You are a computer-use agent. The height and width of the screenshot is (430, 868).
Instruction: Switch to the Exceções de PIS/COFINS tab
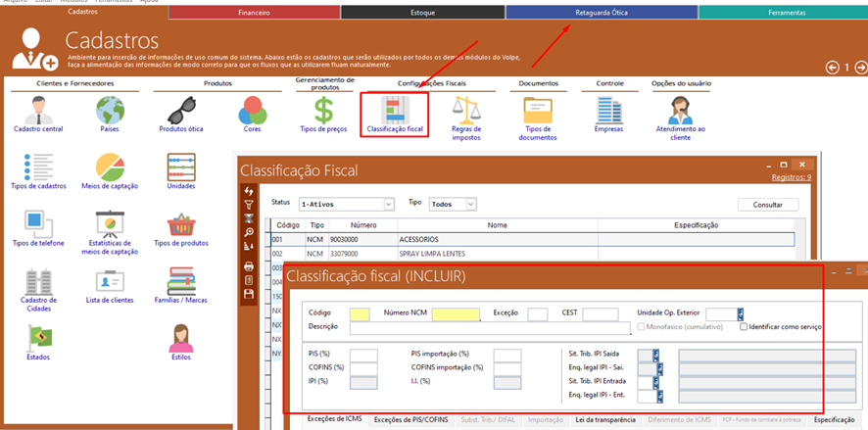coord(410,419)
